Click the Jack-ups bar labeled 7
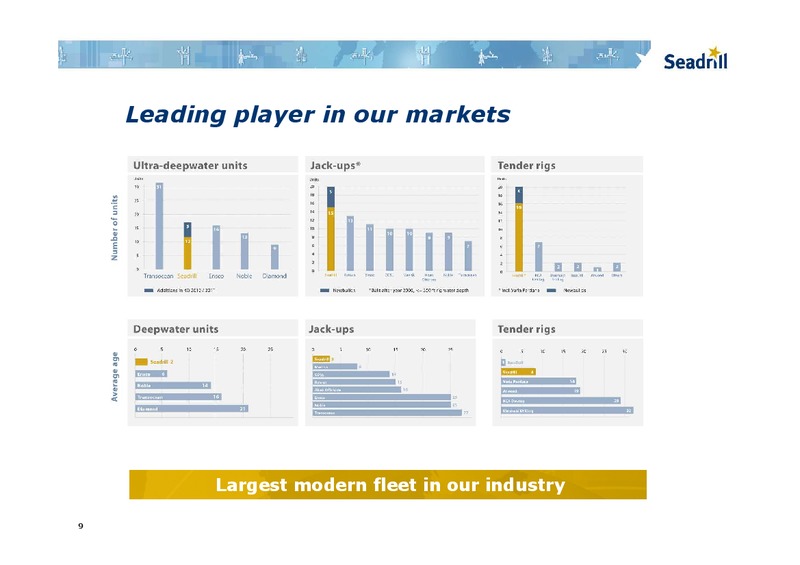The width and height of the screenshot is (800, 565). coord(468,256)
